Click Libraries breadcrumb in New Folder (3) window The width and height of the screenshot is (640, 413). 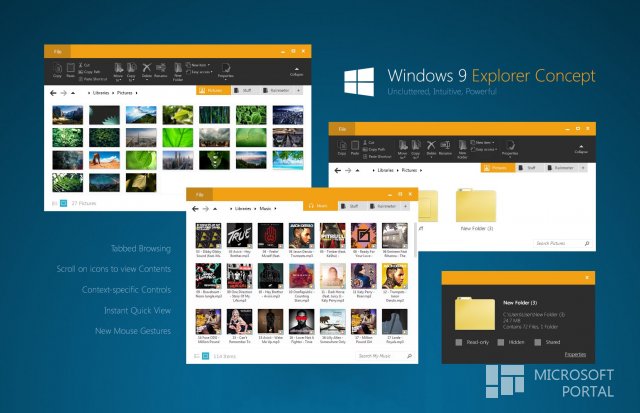(385, 170)
